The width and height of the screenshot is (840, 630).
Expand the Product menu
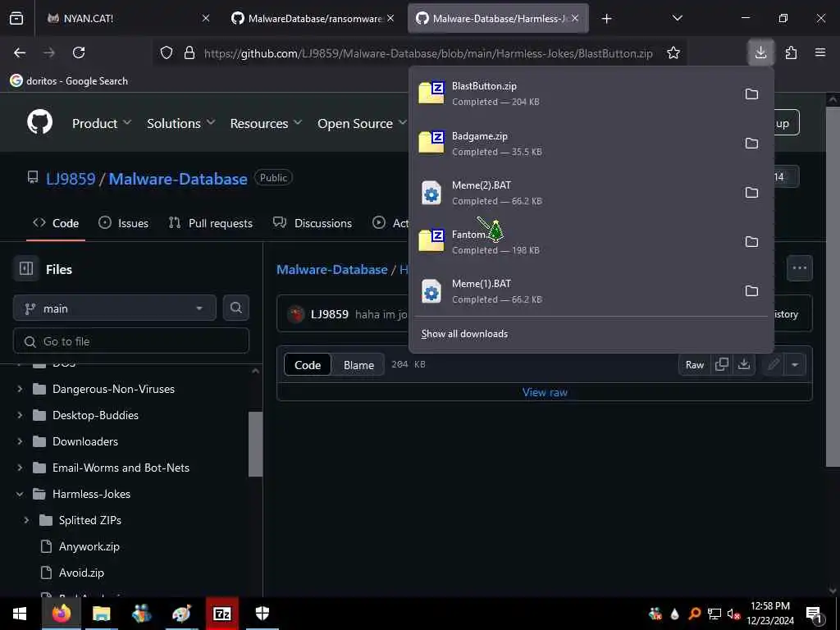click(x=102, y=123)
